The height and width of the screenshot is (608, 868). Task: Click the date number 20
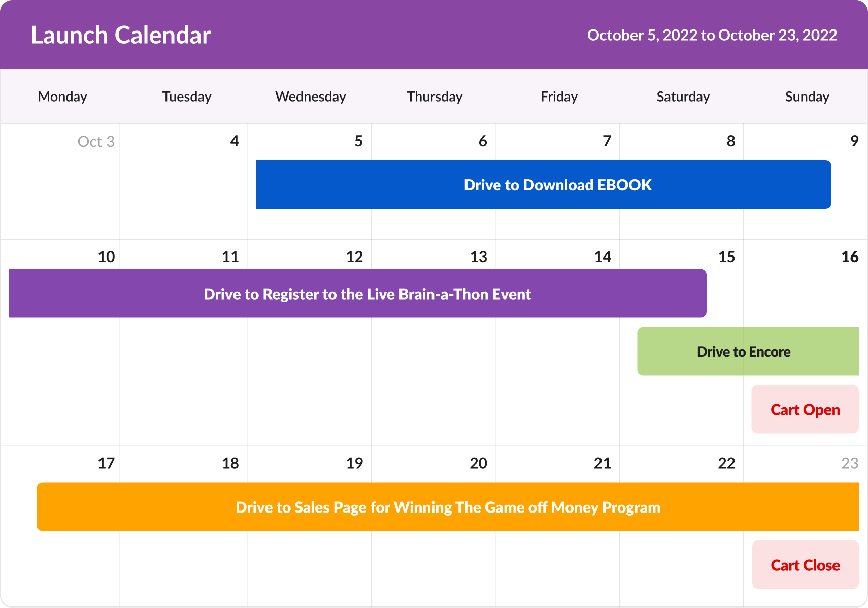click(478, 463)
